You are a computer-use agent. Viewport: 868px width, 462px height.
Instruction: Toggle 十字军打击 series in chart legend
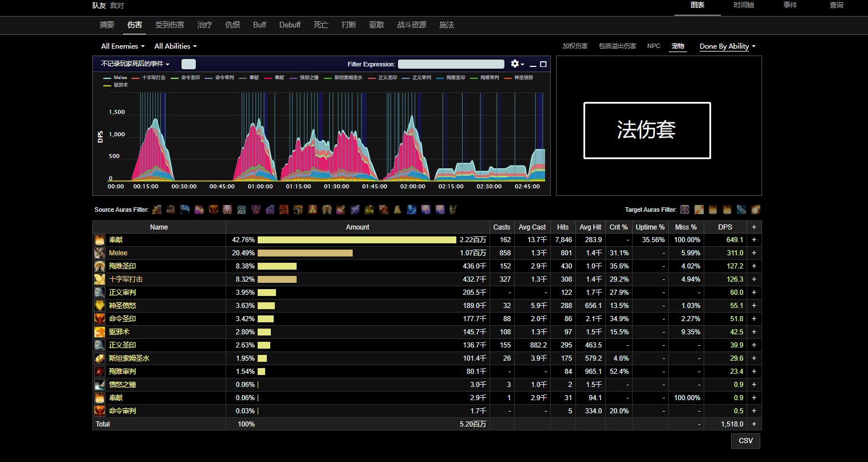(148, 77)
